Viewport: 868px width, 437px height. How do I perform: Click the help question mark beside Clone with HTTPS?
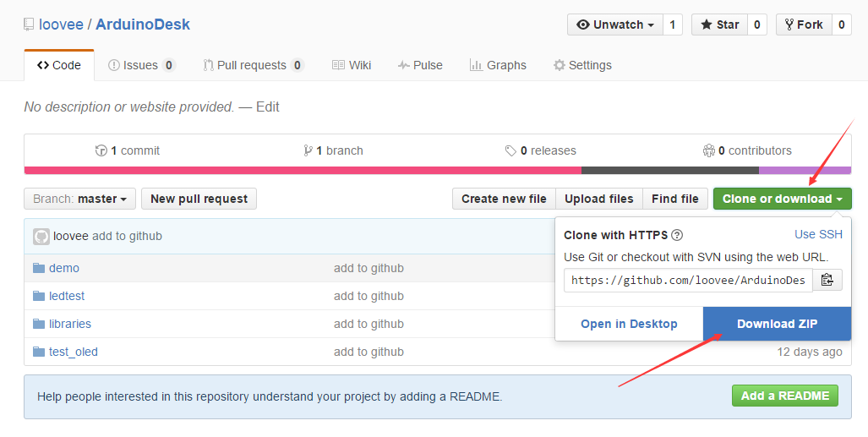(676, 235)
